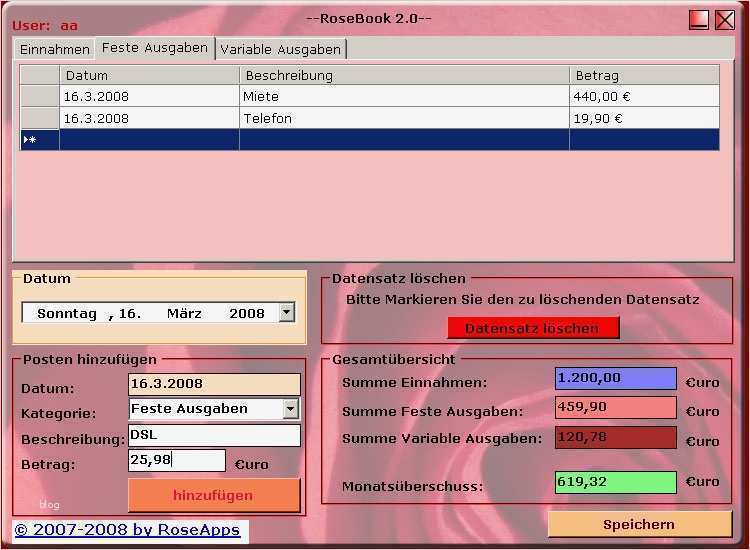Click the Betrag column header
The height and width of the screenshot is (550, 750).
[x=644, y=76]
